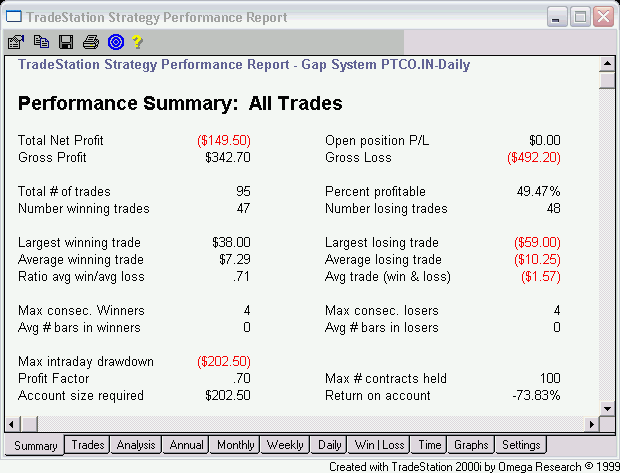Click horizontal scrollbar right arrow
The height and width of the screenshot is (473, 620).
(x=592, y=425)
